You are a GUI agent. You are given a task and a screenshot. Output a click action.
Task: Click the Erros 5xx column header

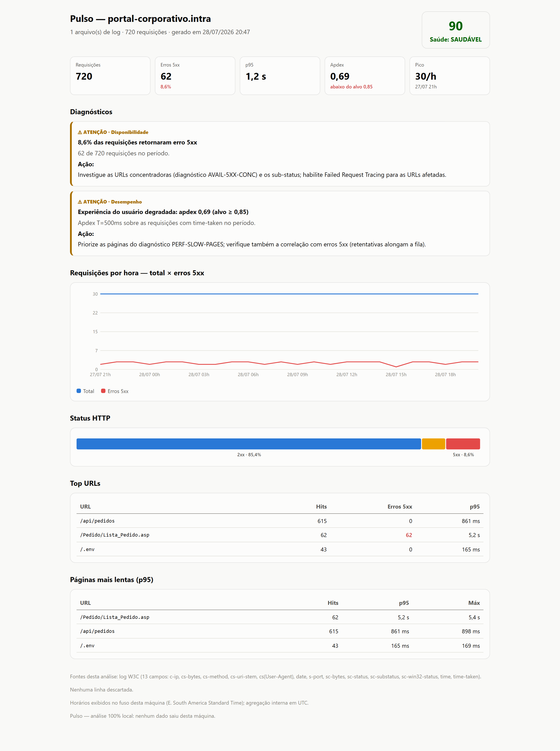pos(400,507)
